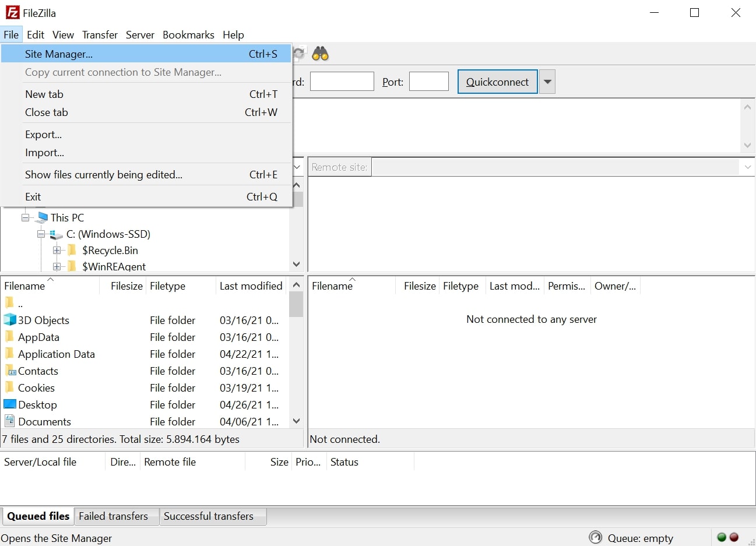Click the Desktop folder icon in file list
This screenshot has height=546, width=756.
(x=10, y=404)
